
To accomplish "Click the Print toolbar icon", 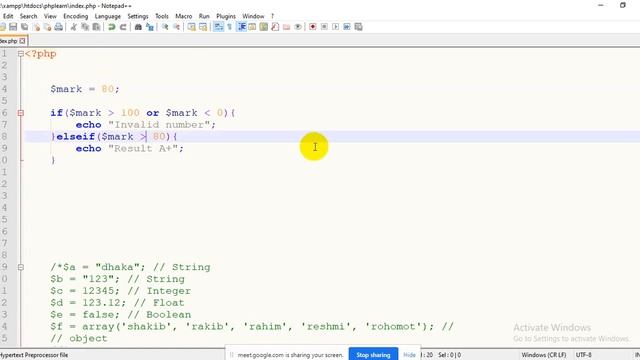I will pyautogui.click(x=59, y=27).
